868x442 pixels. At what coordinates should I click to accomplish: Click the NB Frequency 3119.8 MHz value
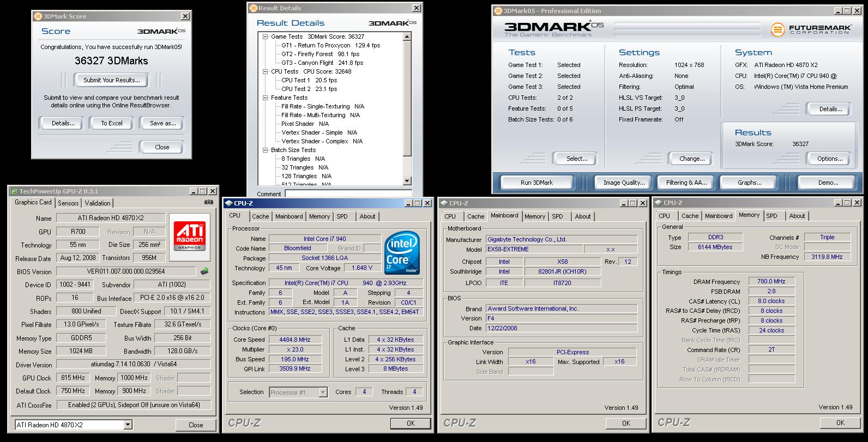click(827, 256)
